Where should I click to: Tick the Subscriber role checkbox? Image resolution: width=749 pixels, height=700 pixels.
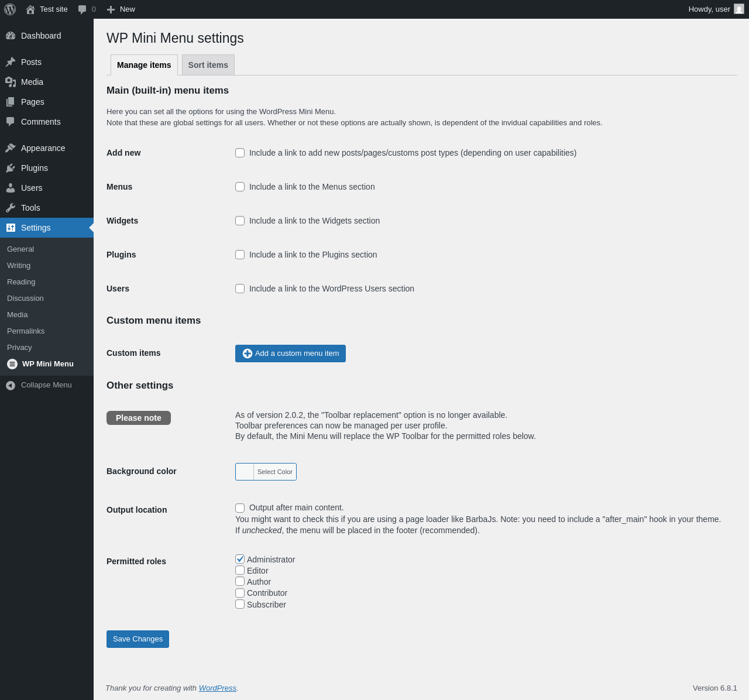[x=240, y=604]
